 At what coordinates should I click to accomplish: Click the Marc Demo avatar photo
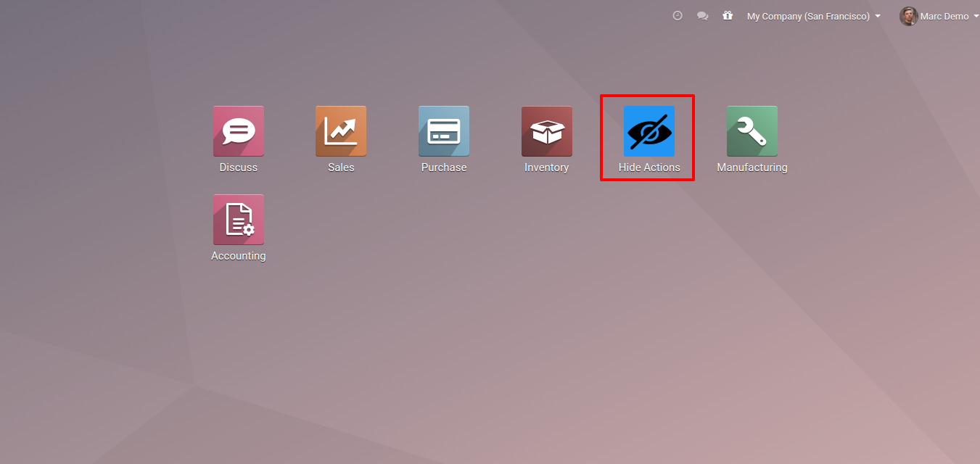908,16
